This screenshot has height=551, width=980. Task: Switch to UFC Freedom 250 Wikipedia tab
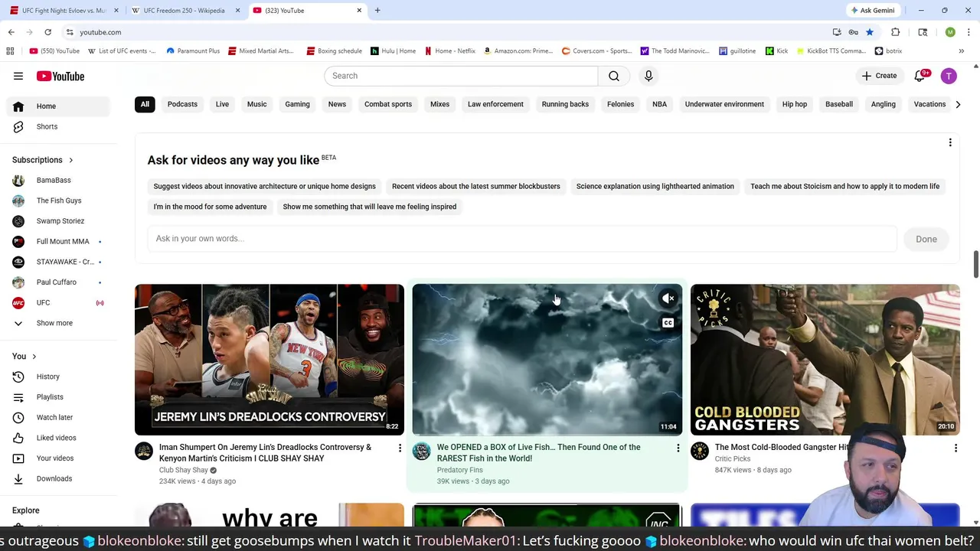(184, 11)
